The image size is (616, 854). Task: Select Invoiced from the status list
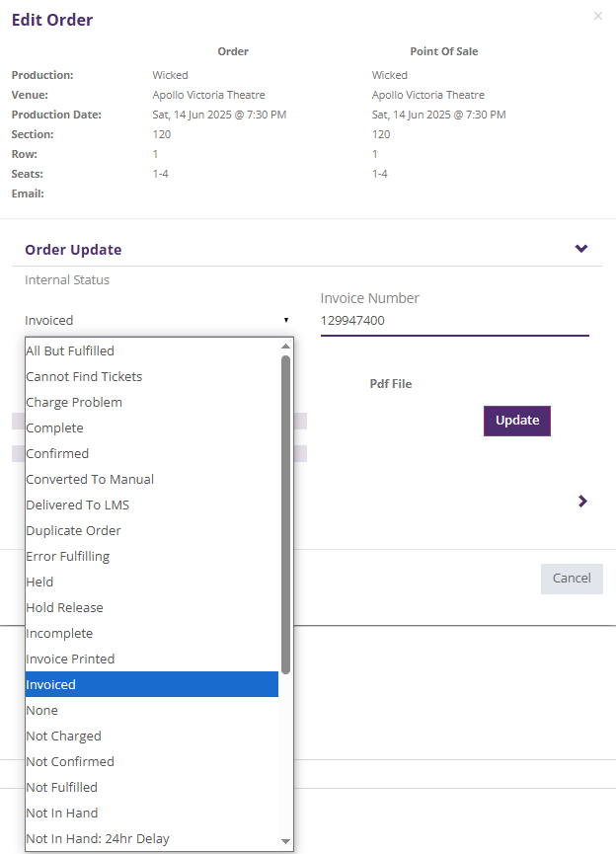(x=148, y=684)
